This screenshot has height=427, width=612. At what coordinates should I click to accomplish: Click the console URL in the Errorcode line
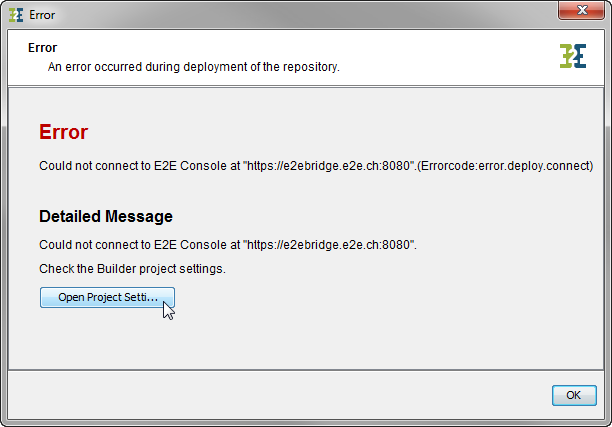pyautogui.click(x=329, y=165)
